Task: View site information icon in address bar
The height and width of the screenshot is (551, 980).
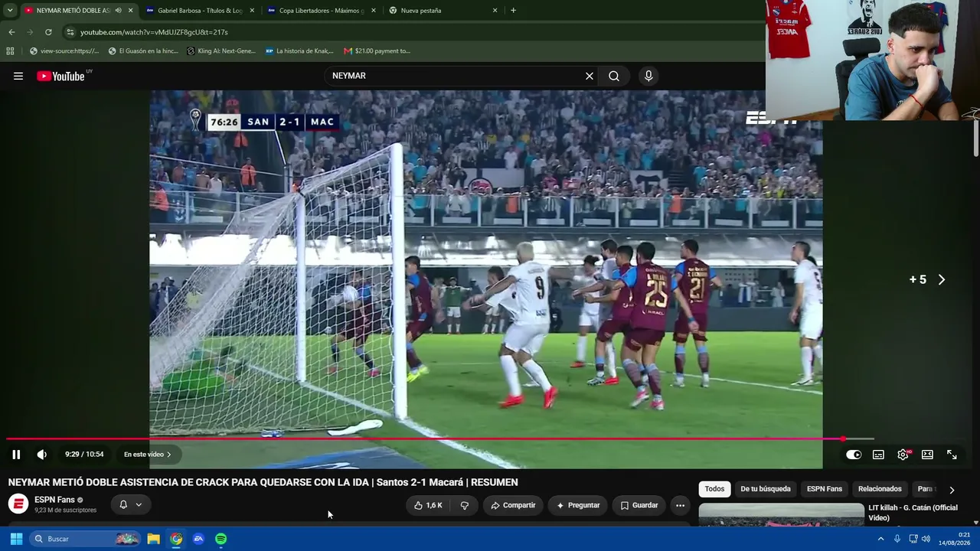Action: point(70,32)
